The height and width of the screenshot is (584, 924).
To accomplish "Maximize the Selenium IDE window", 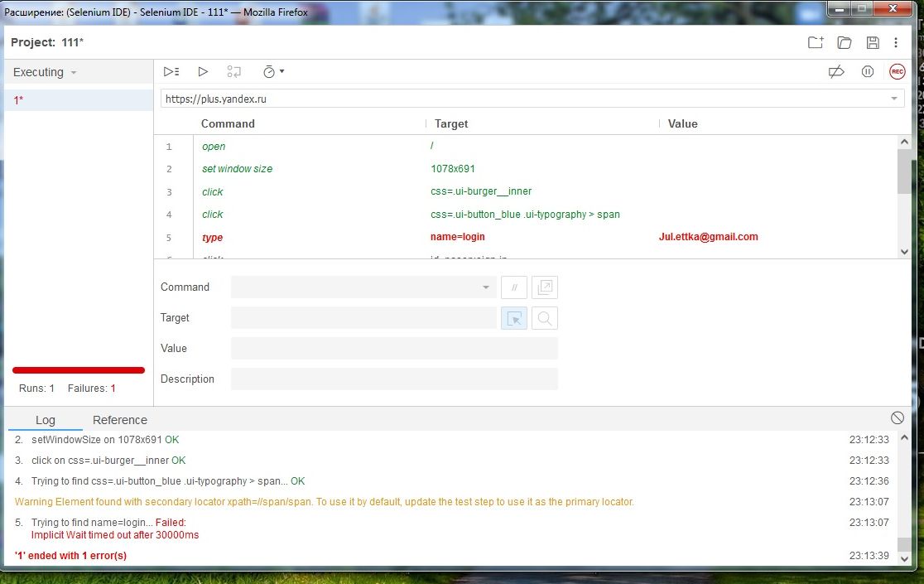I will tap(862, 9).
